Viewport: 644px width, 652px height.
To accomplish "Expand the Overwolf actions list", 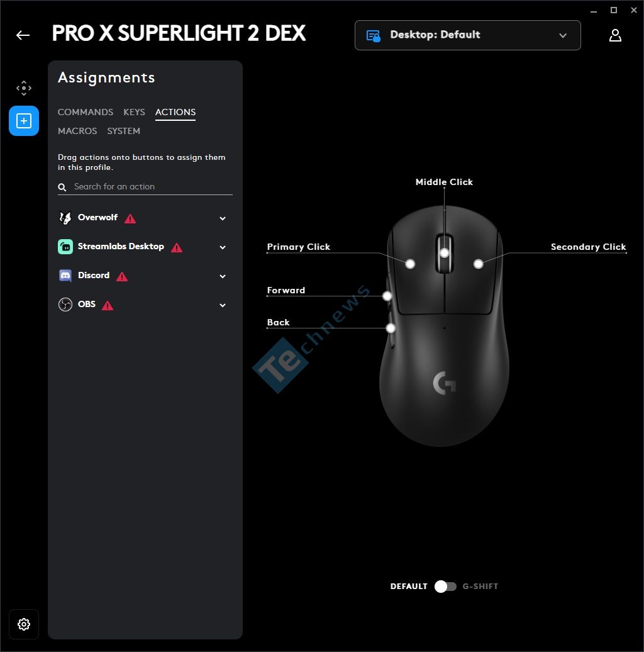I will tap(223, 218).
